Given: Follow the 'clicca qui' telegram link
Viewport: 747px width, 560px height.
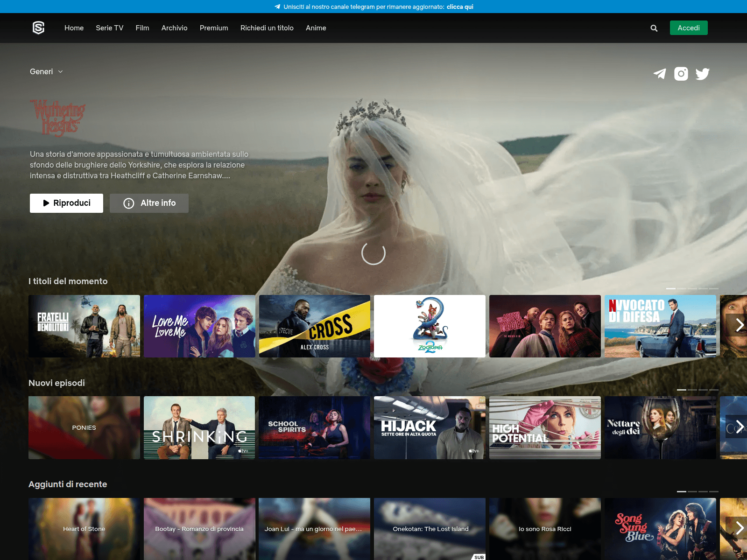Looking at the screenshot, I should point(459,7).
